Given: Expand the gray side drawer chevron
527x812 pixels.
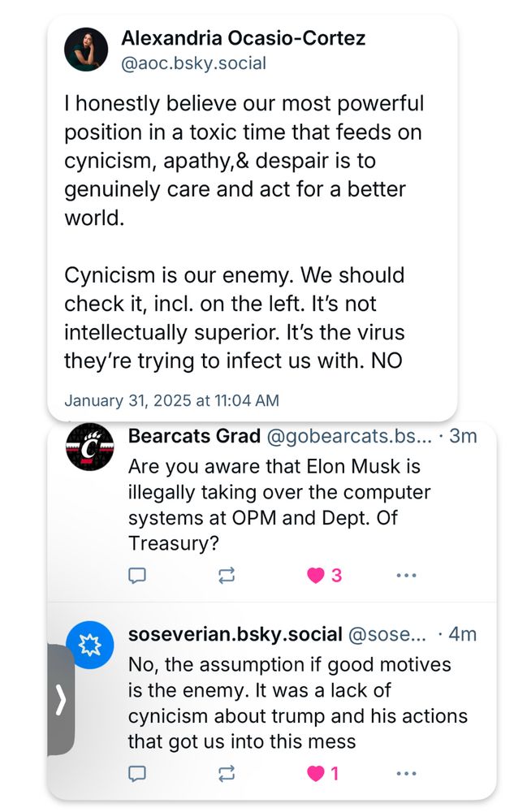Looking at the screenshot, I should click(60, 701).
